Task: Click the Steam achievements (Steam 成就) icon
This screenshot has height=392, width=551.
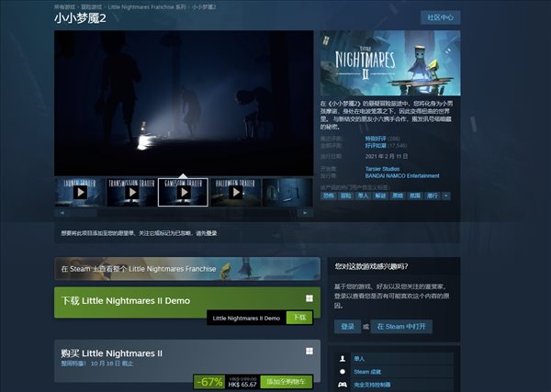Action: 343,371
